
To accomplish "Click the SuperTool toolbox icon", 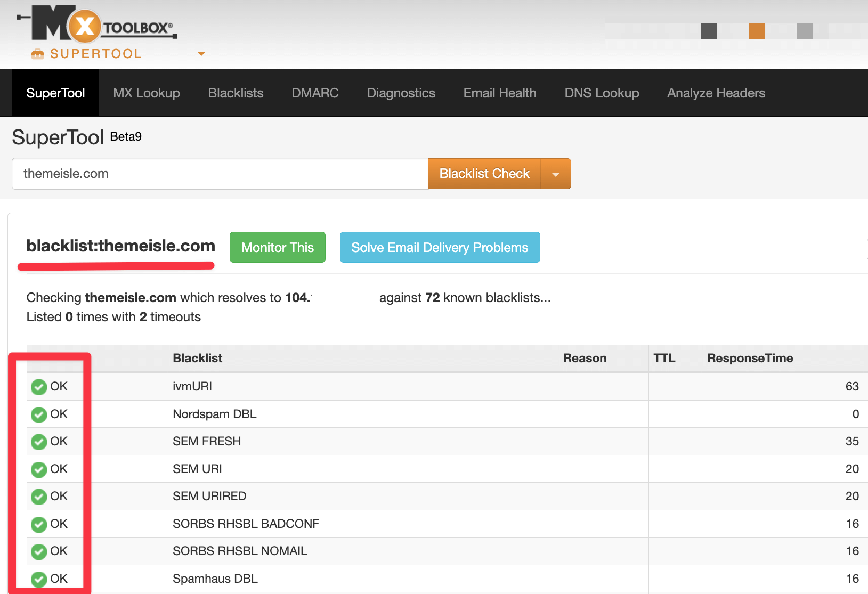I will tap(37, 54).
